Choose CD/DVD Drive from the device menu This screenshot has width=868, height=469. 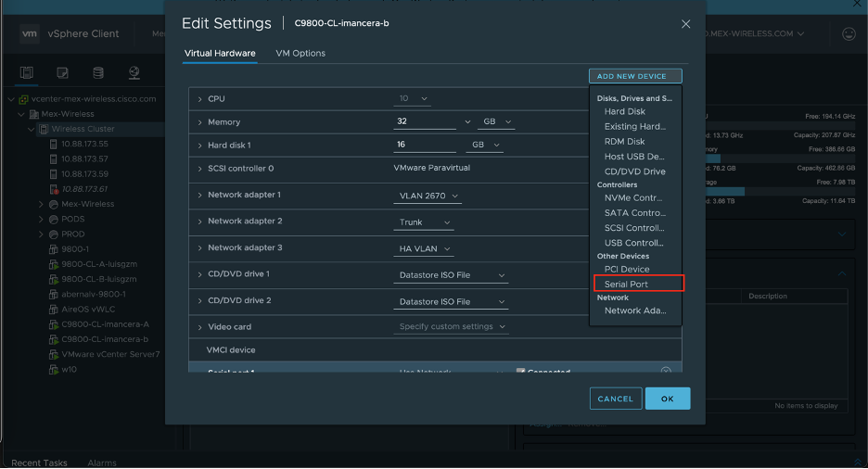(x=635, y=171)
